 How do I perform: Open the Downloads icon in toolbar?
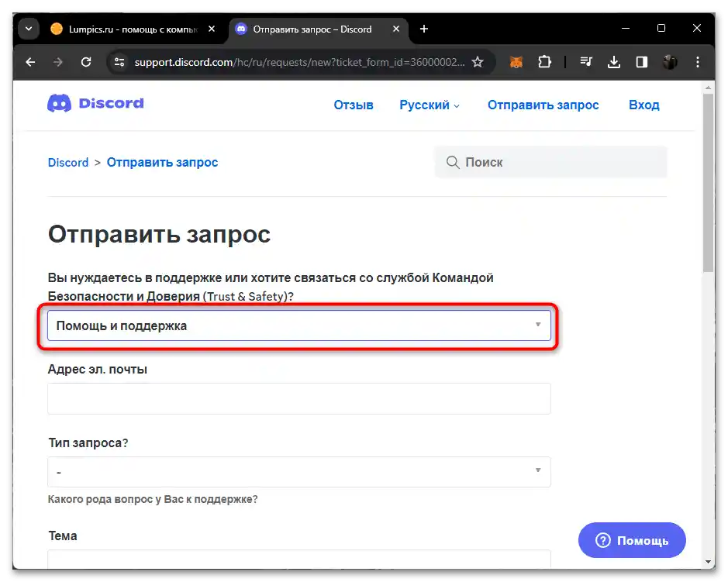click(x=615, y=62)
